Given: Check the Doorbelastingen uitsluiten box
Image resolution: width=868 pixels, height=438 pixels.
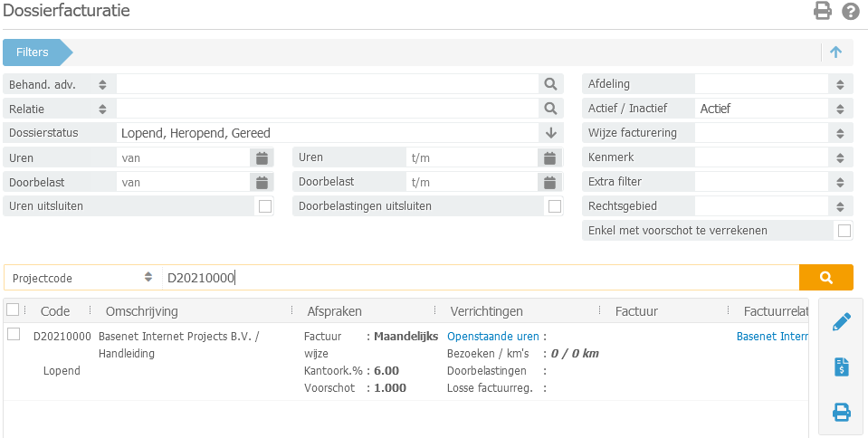Looking at the screenshot, I should (554, 206).
